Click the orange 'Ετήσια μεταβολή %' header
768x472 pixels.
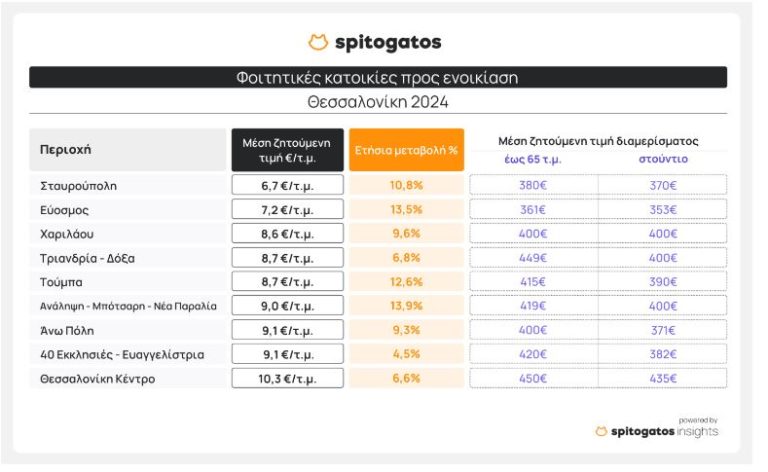[405, 149]
